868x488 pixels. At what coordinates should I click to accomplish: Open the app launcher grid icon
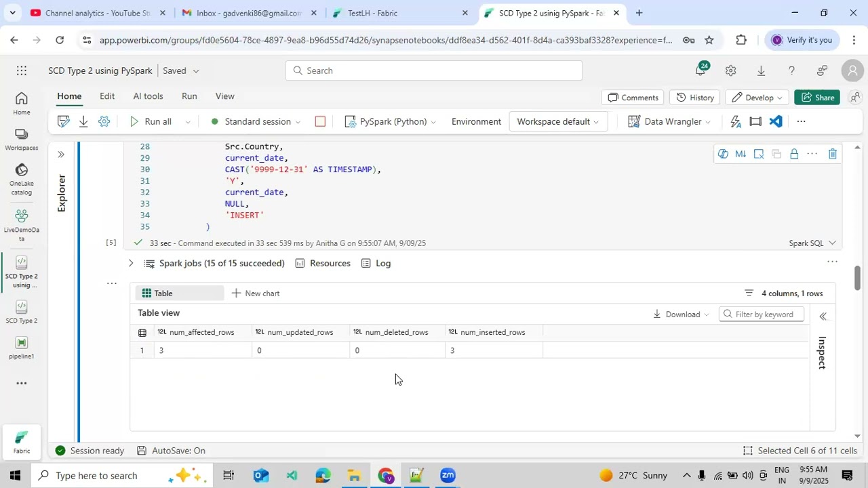(22, 70)
